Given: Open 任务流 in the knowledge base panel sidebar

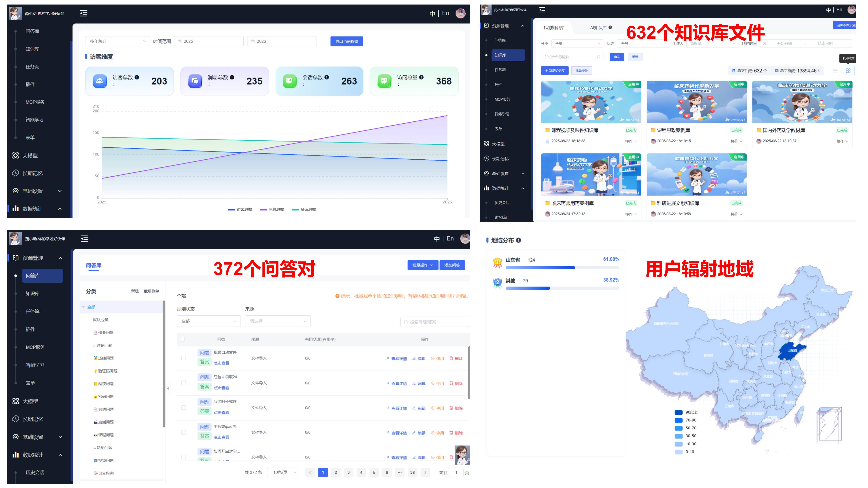Looking at the screenshot, I should (500, 70).
